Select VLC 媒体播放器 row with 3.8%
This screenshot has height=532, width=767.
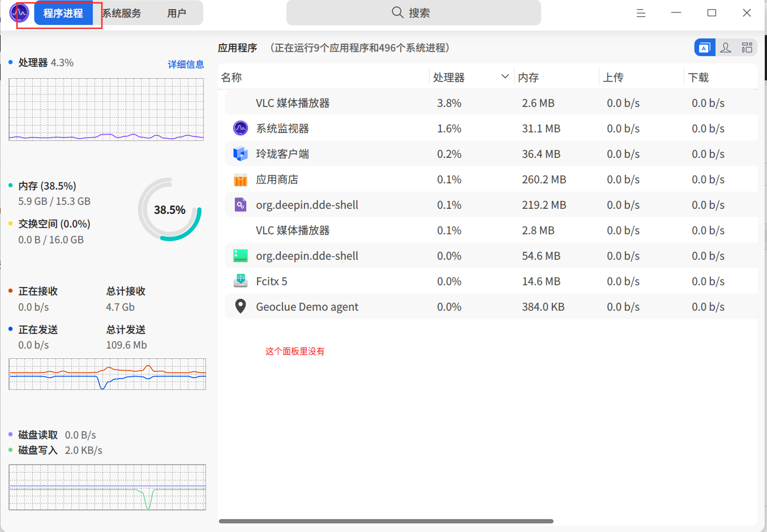[x=491, y=103]
